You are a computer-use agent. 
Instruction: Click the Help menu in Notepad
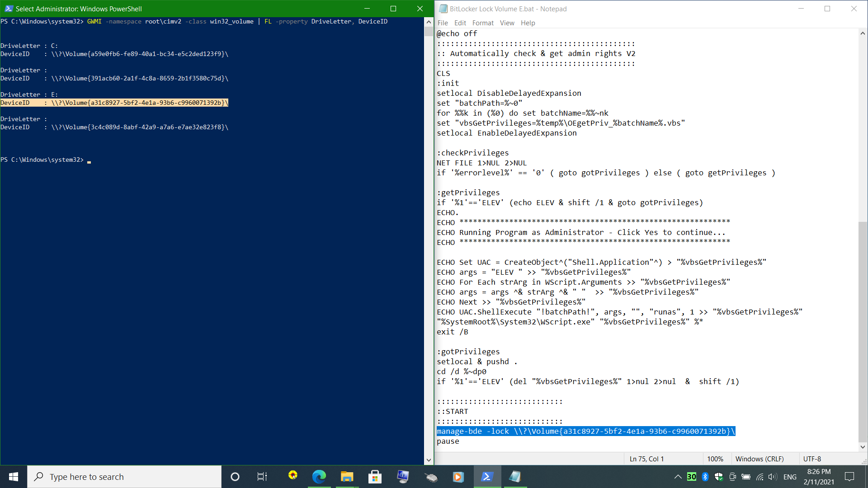coord(527,23)
